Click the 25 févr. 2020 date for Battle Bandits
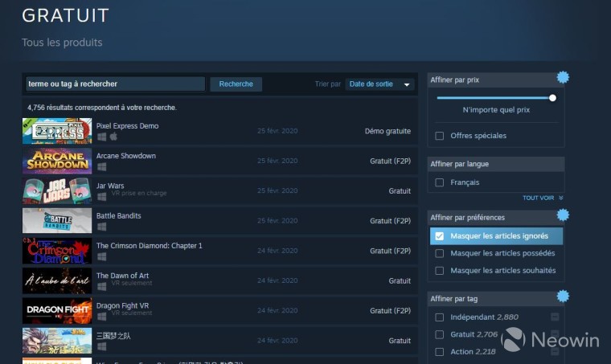The width and height of the screenshot is (611, 364). tap(277, 221)
